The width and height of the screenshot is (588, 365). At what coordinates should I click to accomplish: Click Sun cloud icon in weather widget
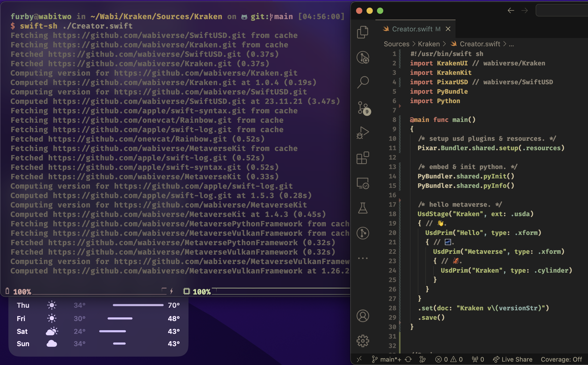click(x=52, y=344)
